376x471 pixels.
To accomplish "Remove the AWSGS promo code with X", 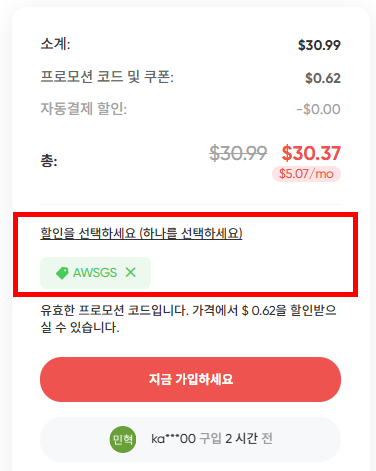I will tap(131, 272).
